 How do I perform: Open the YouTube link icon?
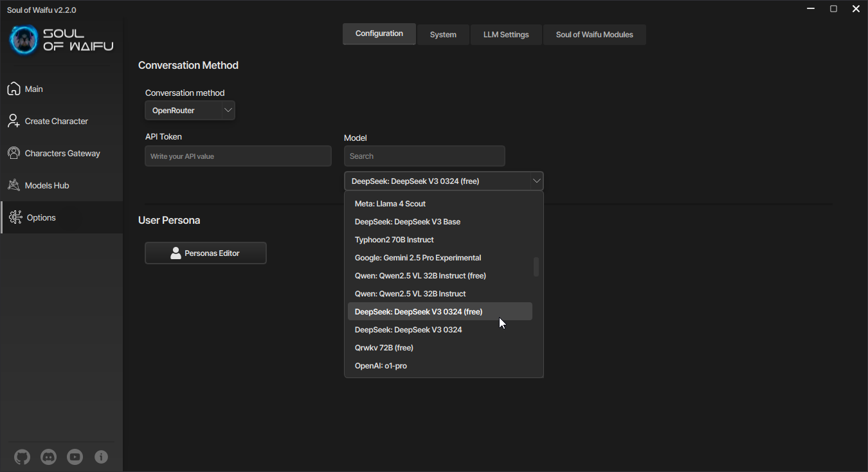[75, 457]
